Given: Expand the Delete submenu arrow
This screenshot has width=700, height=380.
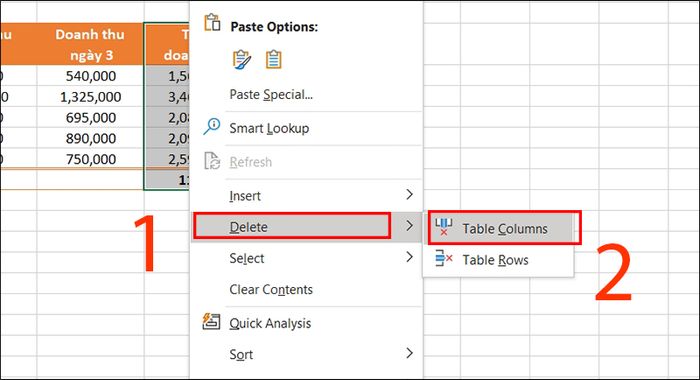Looking at the screenshot, I should 409,225.
